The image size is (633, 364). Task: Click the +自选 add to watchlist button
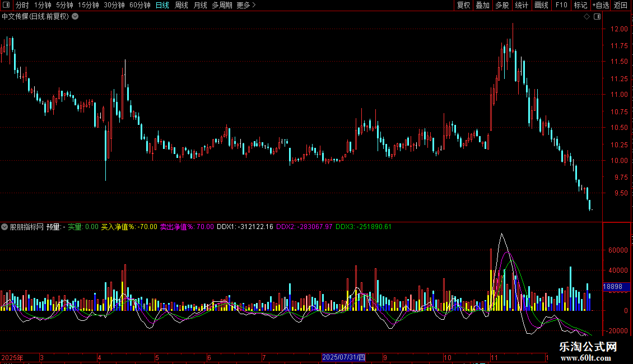(x=601, y=5)
